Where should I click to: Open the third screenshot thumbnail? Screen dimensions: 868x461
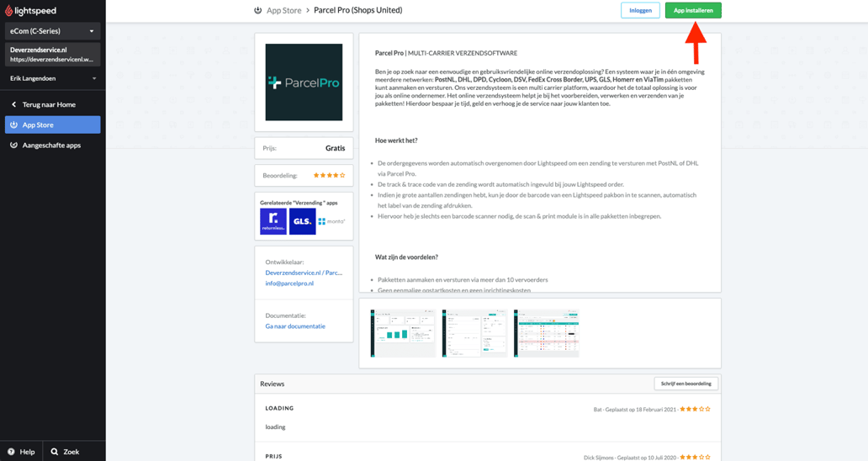tap(547, 333)
